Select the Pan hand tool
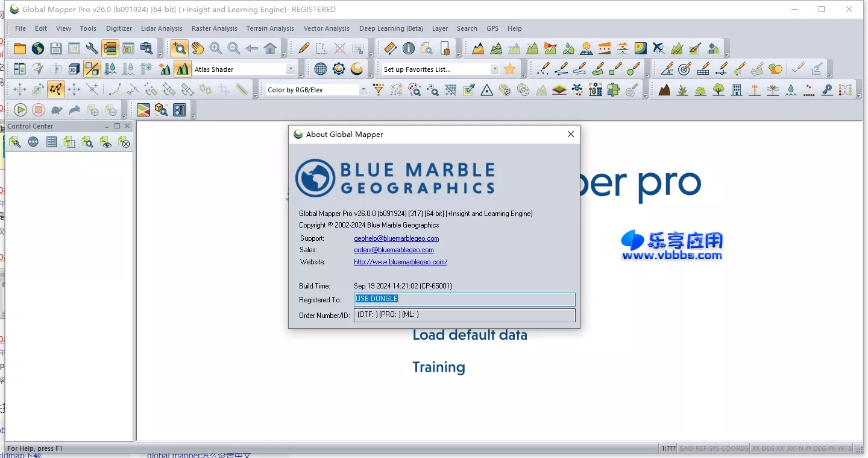The height and width of the screenshot is (458, 868). click(198, 49)
